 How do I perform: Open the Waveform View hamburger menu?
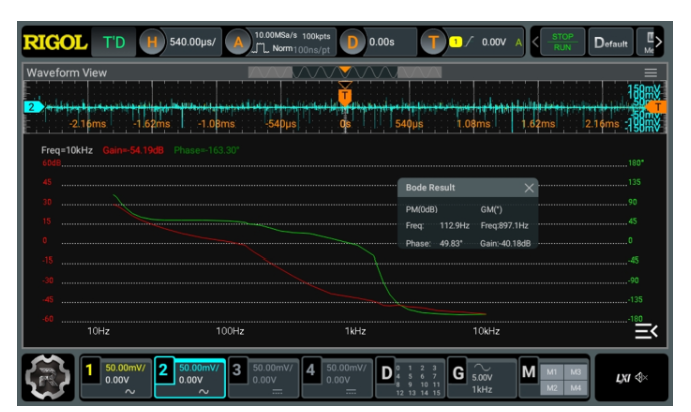pyautogui.click(x=650, y=73)
